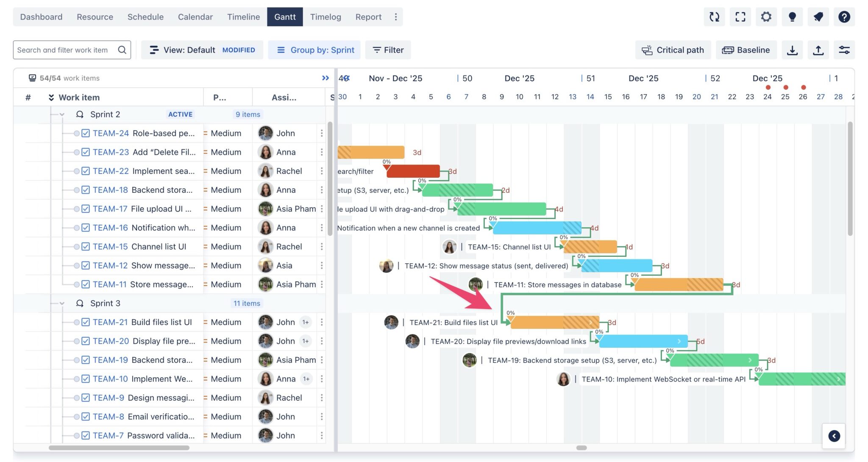Click the help question mark icon

pos(844,17)
